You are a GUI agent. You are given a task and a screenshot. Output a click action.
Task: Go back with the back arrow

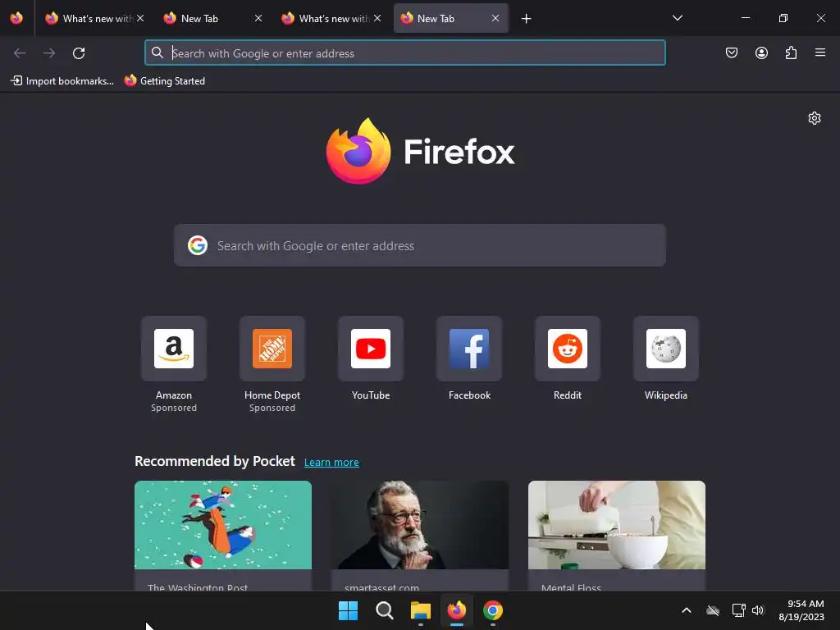point(20,53)
